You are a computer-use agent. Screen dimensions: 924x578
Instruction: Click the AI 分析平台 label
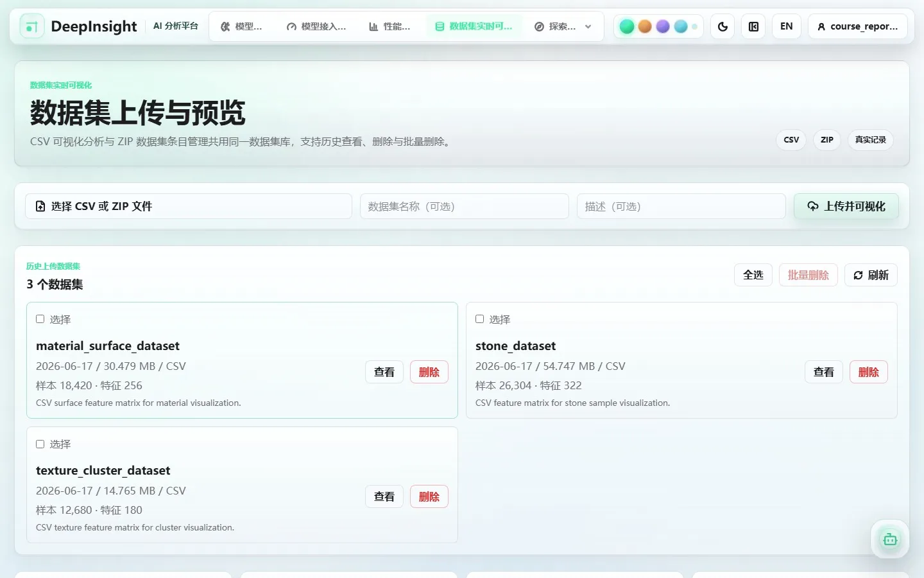point(176,26)
